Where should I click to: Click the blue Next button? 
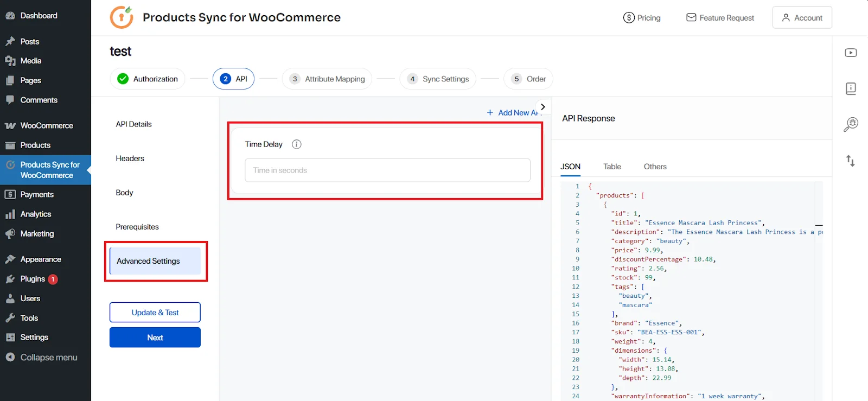click(155, 338)
